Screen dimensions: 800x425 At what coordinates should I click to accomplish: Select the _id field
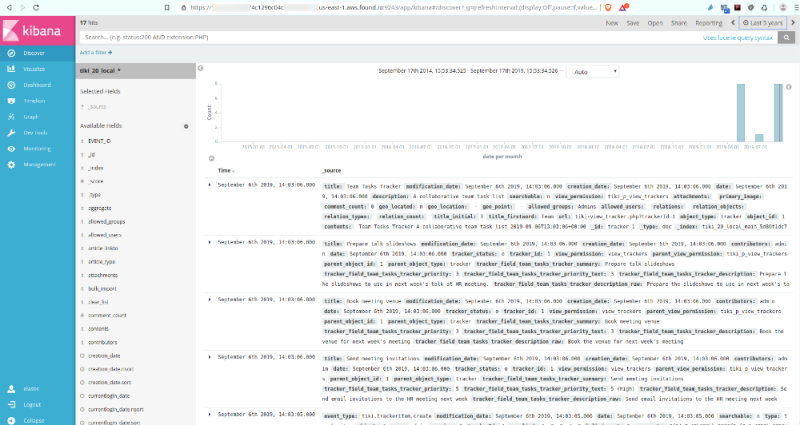[92, 155]
